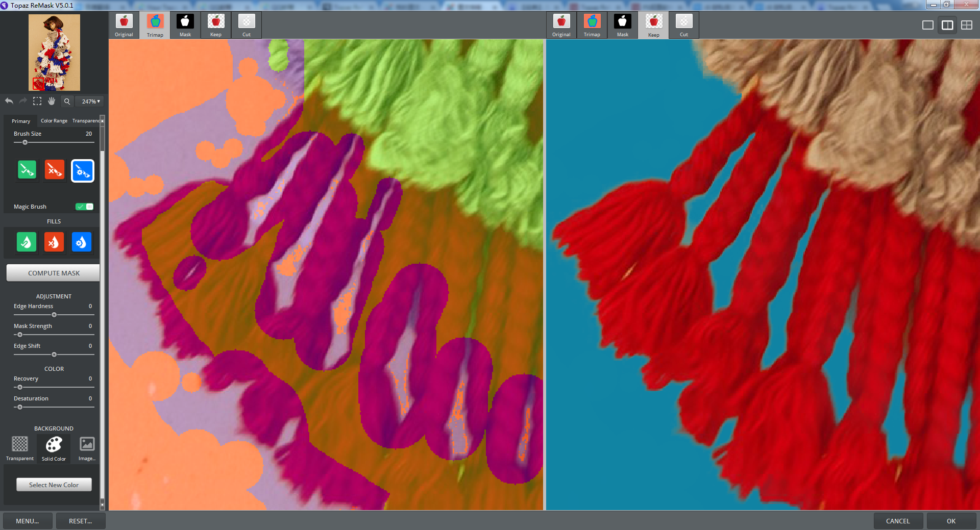The width and height of the screenshot is (980, 530).
Task: Set background to Image
Action: point(87,448)
